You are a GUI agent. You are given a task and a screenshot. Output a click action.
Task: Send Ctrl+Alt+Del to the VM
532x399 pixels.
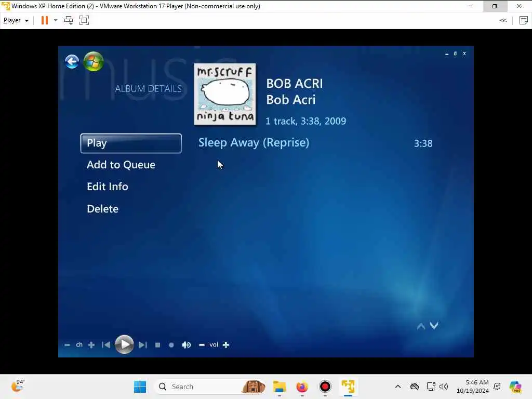[x=69, y=20]
